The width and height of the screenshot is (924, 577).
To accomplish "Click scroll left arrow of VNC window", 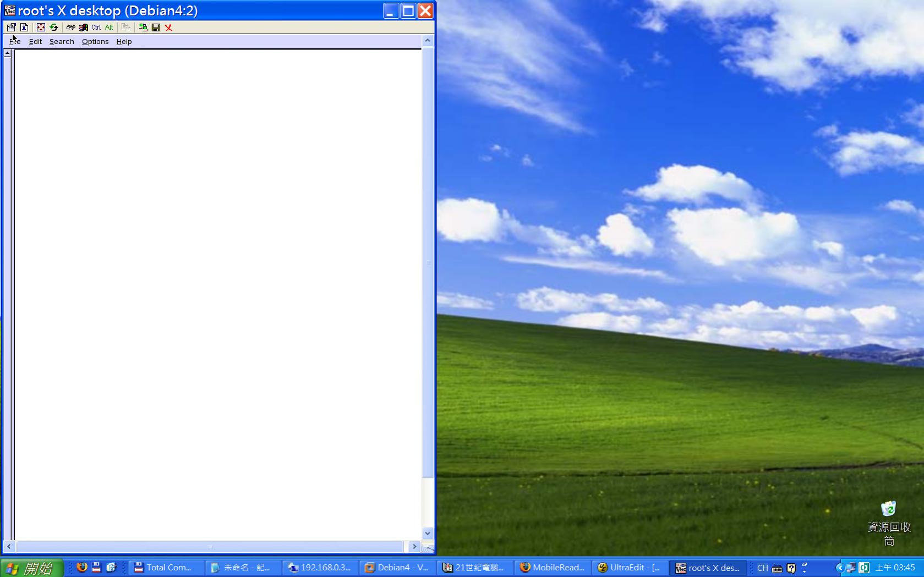I will coord(9,547).
